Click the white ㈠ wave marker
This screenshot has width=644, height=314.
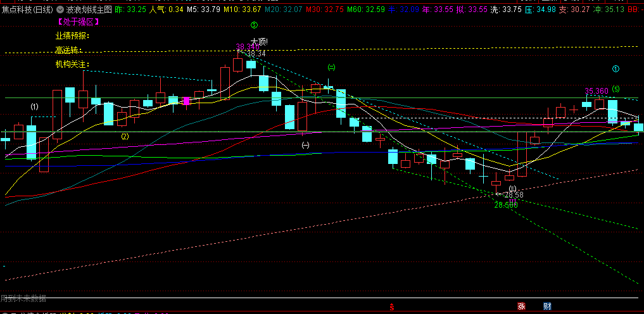305,145
